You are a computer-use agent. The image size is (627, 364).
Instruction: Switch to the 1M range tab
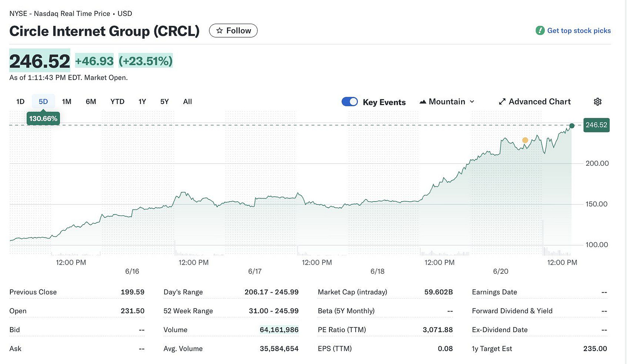click(67, 102)
